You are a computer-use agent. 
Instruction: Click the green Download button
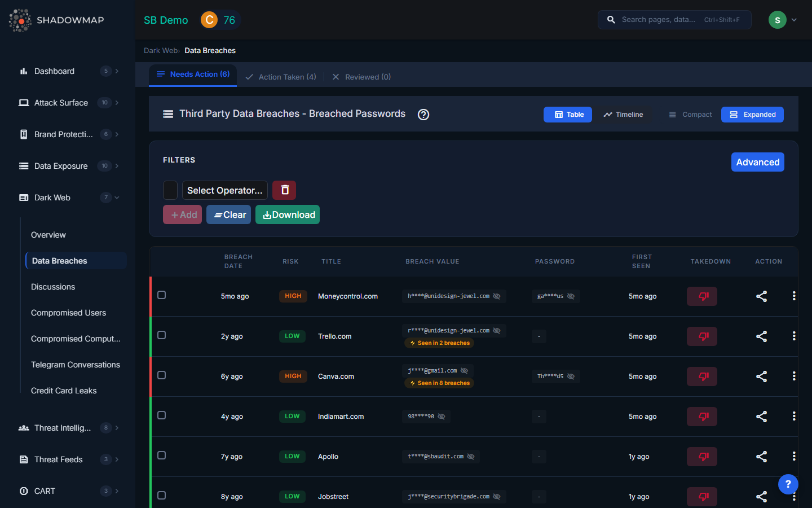[288, 214]
